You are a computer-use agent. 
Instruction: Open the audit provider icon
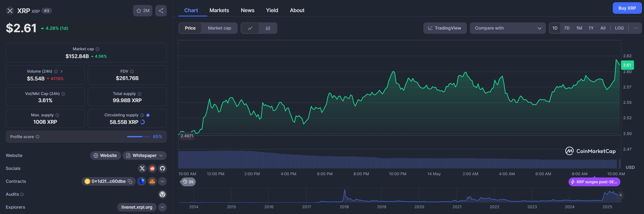pos(162,194)
